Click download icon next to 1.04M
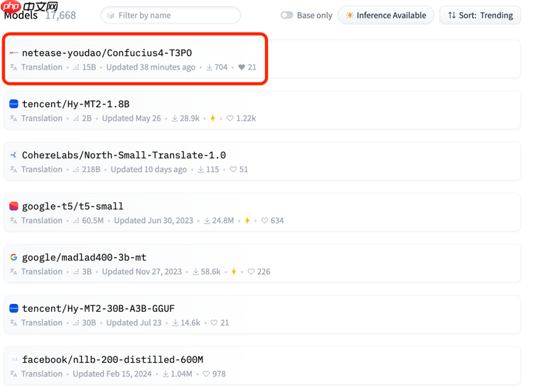This screenshot has height=392, width=533. [166, 374]
